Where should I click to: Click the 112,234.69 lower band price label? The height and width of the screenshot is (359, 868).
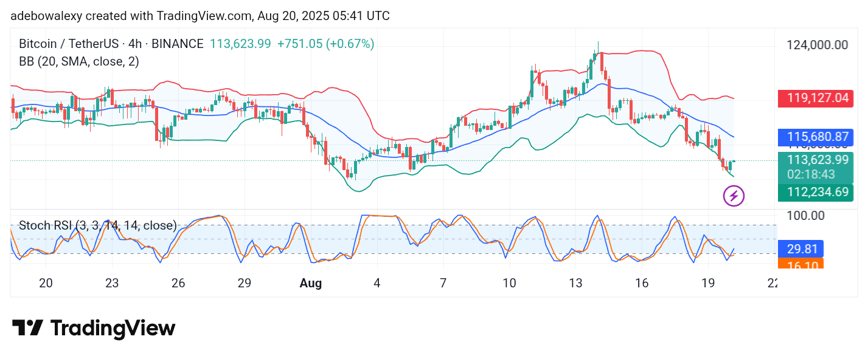[816, 193]
